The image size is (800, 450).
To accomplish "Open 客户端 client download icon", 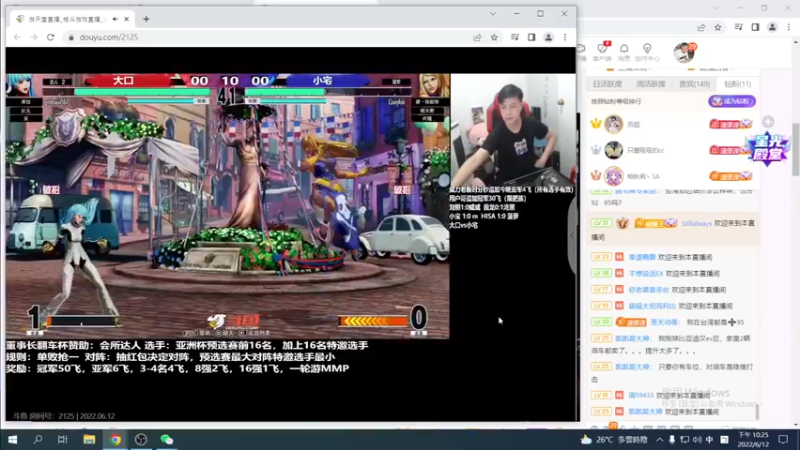I will [603, 52].
